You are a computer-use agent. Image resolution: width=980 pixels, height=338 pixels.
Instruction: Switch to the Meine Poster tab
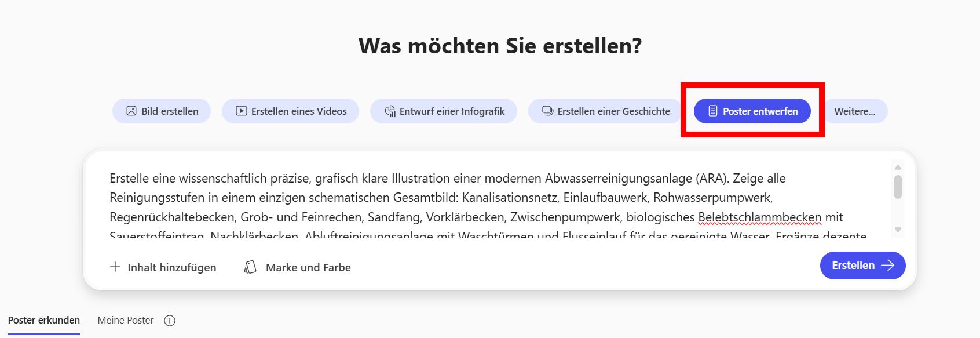tap(126, 320)
